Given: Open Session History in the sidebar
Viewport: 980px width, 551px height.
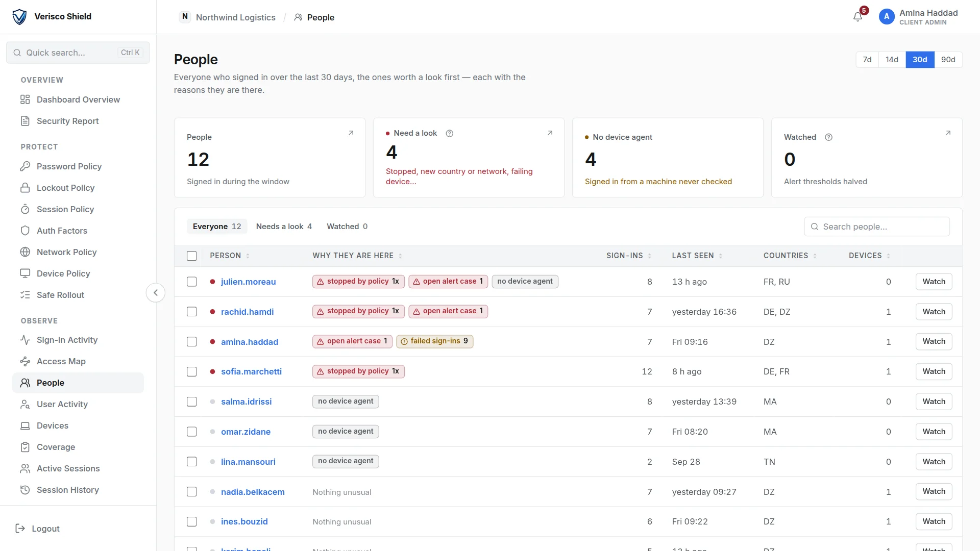Looking at the screenshot, I should [78, 490].
